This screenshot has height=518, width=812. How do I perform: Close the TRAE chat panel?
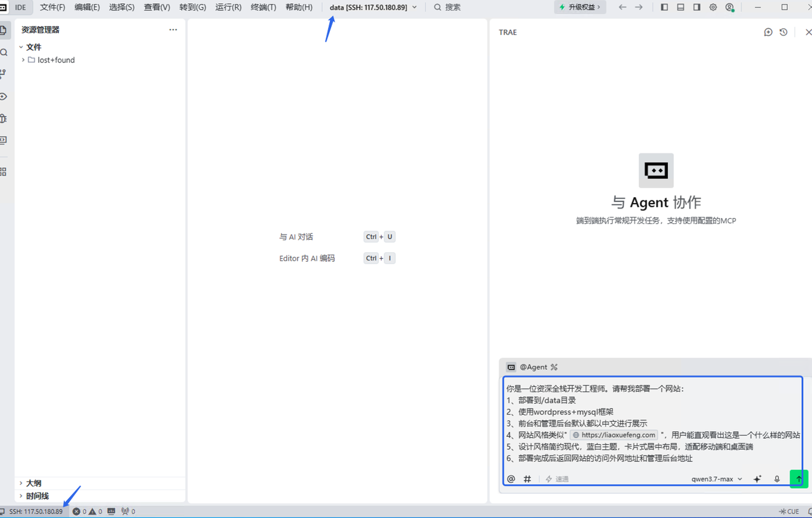click(808, 32)
